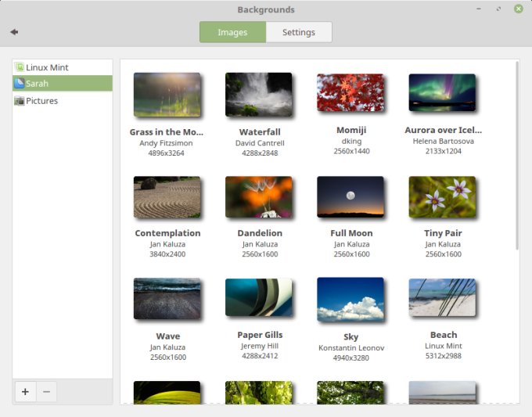The width and height of the screenshot is (532, 417).
Task: Maximize the Backgrounds window
Action: point(498,9)
